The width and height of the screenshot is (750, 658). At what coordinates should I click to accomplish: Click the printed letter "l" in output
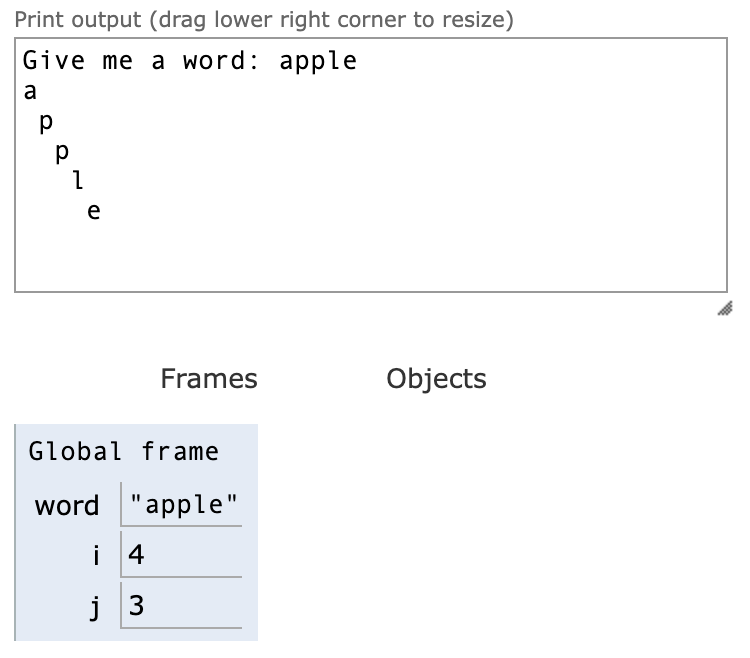pos(78,181)
